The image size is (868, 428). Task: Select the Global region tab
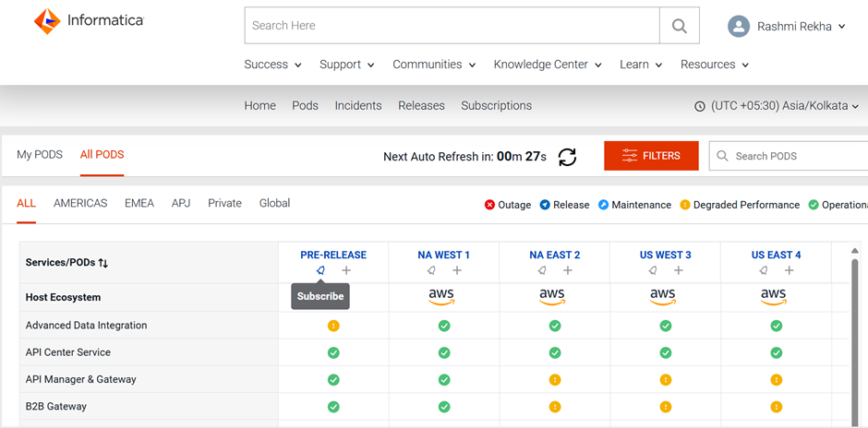click(x=274, y=203)
